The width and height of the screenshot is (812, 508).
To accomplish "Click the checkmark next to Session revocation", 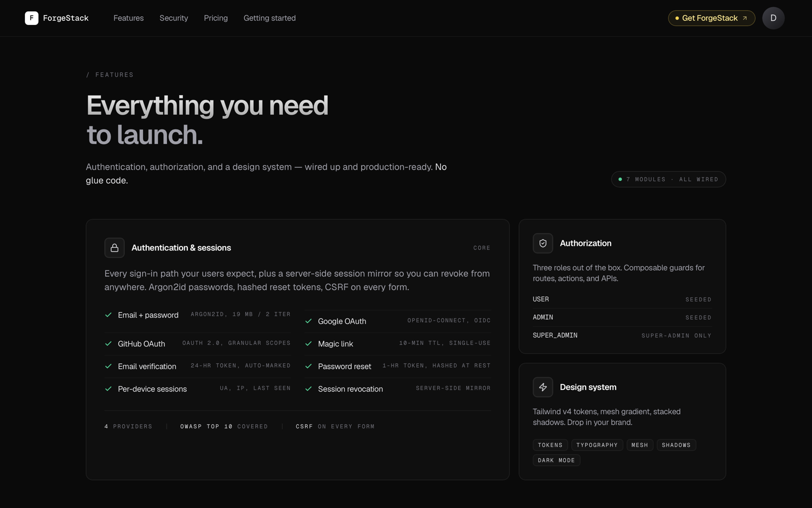I will coord(309,389).
